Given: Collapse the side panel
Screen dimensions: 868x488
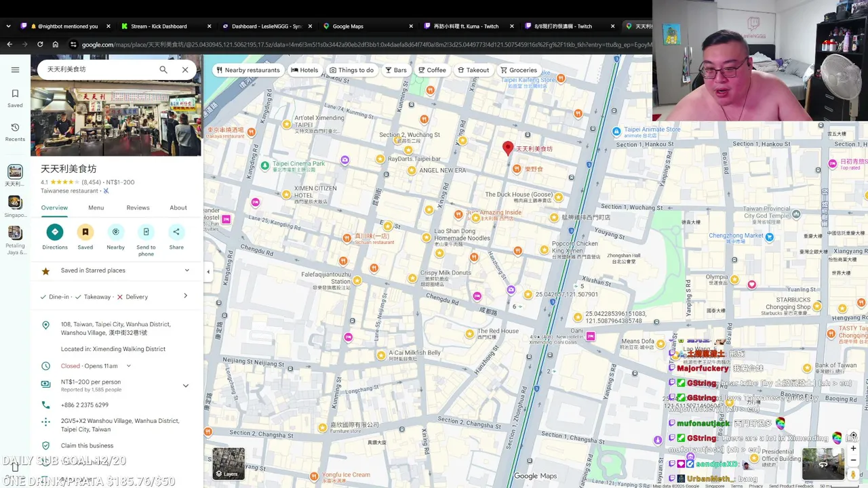Looking at the screenshot, I should (208, 272).
